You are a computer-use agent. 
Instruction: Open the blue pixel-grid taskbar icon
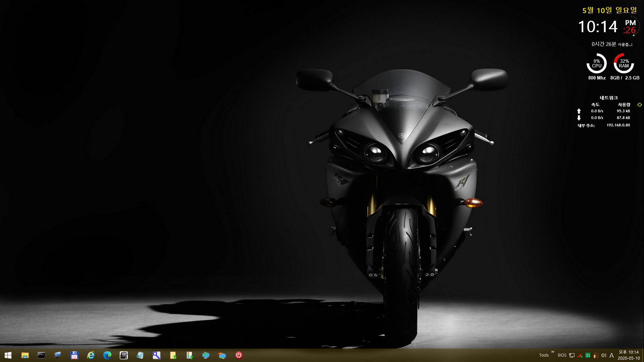156,355
